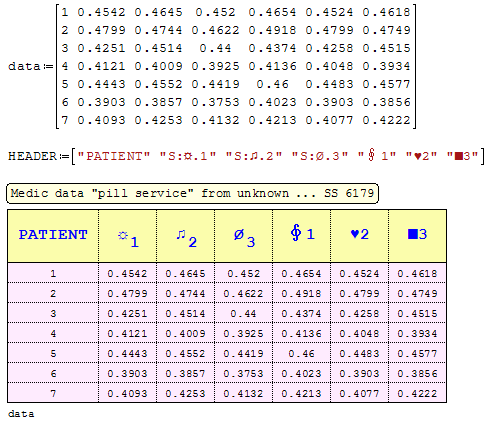Click the HEADER variable name
The image size is (491, 421).
coord(32,156)
